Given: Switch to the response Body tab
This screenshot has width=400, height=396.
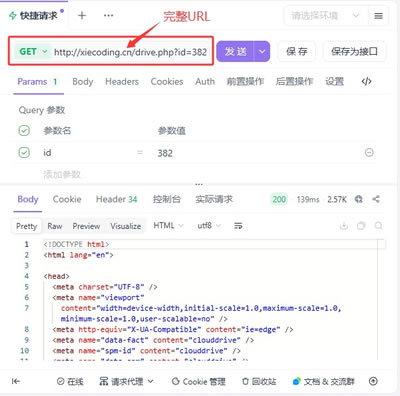Looking at the screenshot, I should pyautogui.click(x=28, y=199).
